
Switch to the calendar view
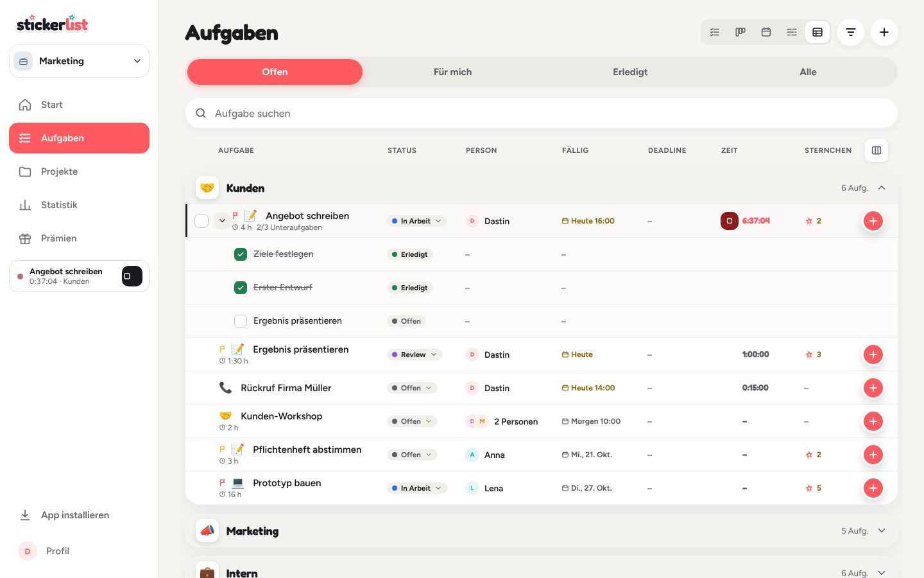click(766, 32)
